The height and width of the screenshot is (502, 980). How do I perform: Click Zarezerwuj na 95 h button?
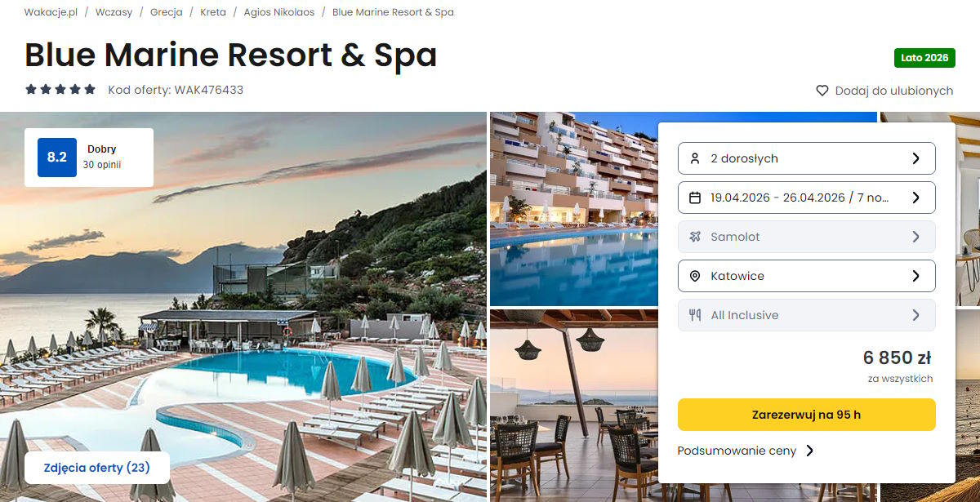tap(807, 415)
